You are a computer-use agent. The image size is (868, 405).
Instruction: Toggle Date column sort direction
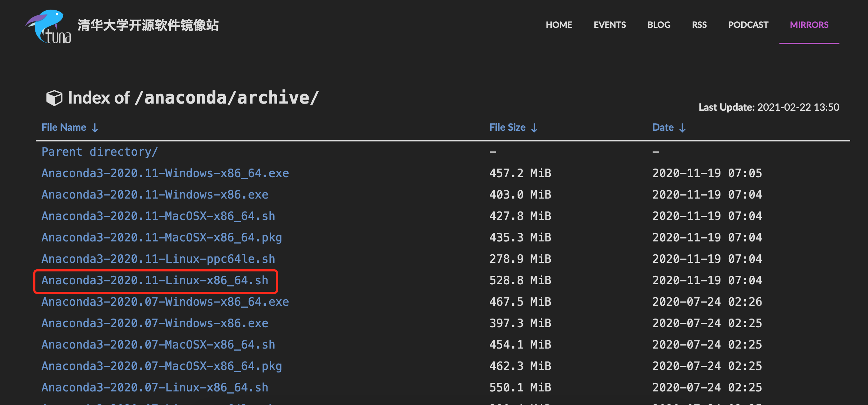[x=683, y=127]
